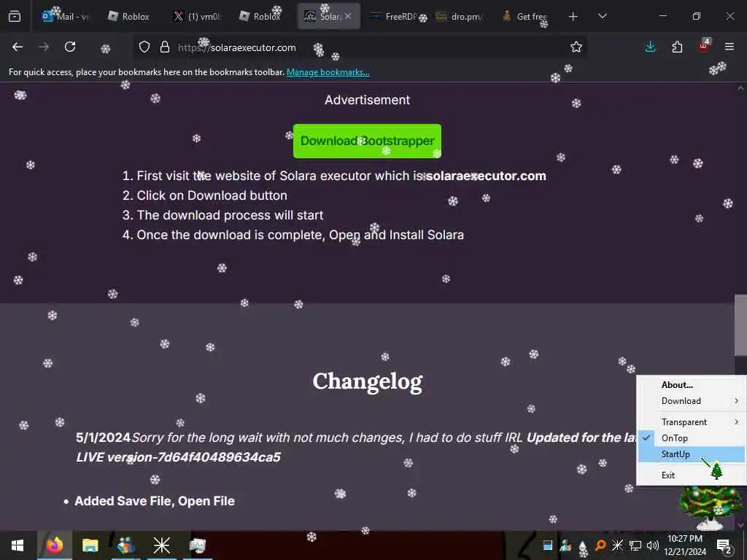Image resolution: width=747 pixels, height=560 pixels.
Task: Open a new browser tab
Action: (x=573, y=17)
